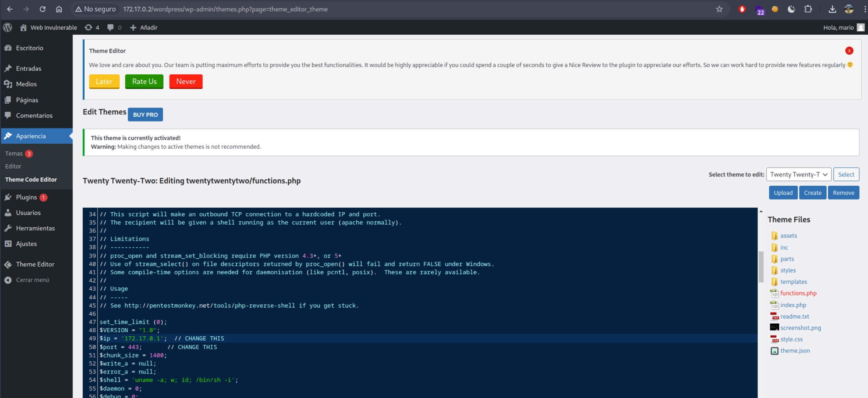Click the code editor scrollbar thumb
The height and width of the screenshot is (398, 868).
(761, 267)
